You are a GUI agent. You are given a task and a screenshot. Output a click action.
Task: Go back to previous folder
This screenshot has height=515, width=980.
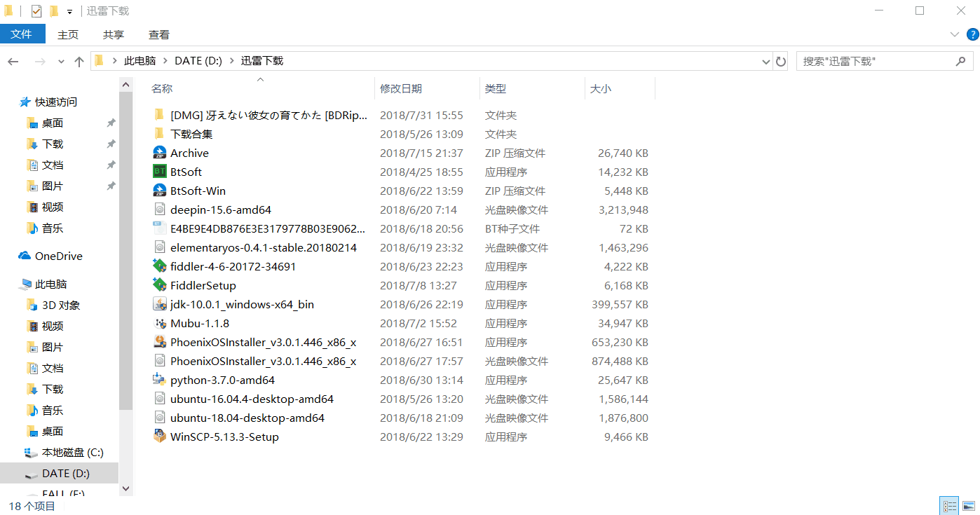pyautogui.click(x=13, y=62)
